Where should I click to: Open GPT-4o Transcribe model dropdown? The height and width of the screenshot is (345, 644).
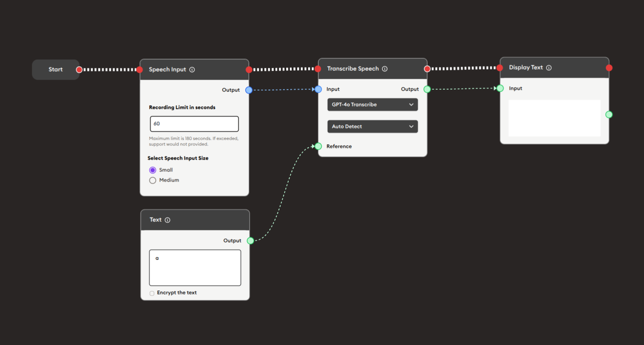coord(372,104)
